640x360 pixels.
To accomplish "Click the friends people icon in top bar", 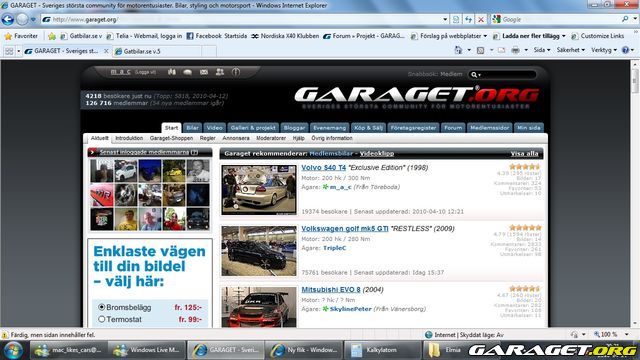I will [220, 72].
